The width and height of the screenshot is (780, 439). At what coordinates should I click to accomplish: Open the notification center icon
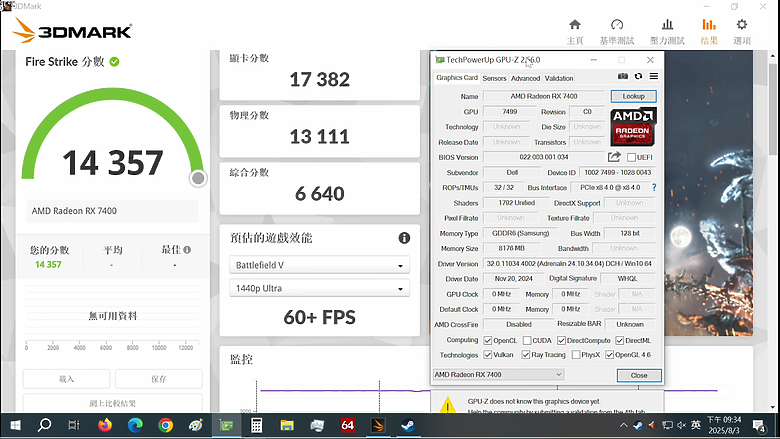pyautogui.click(x=759, y=426)
